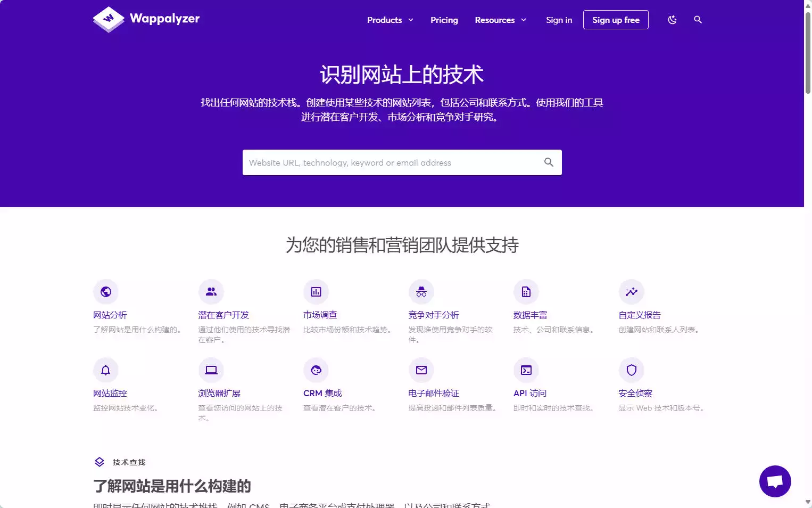Image resolution: width=812 pixels, height=508 pixels.
Task: Click the 识别网站上的技术 headline
Action: tap(402, 75)
